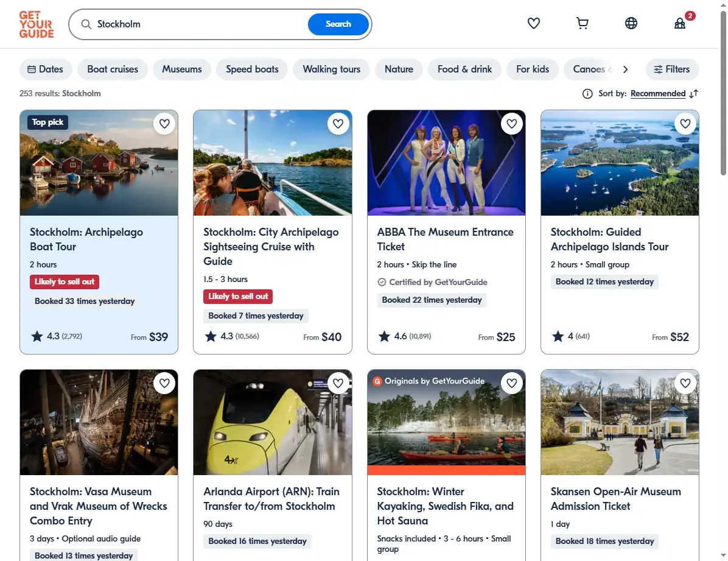Image resolution: width=728 pixels, height=561 pixels.
Task: Click the Booked 33 times yesterday tag
Action: [x=85, y=301]
